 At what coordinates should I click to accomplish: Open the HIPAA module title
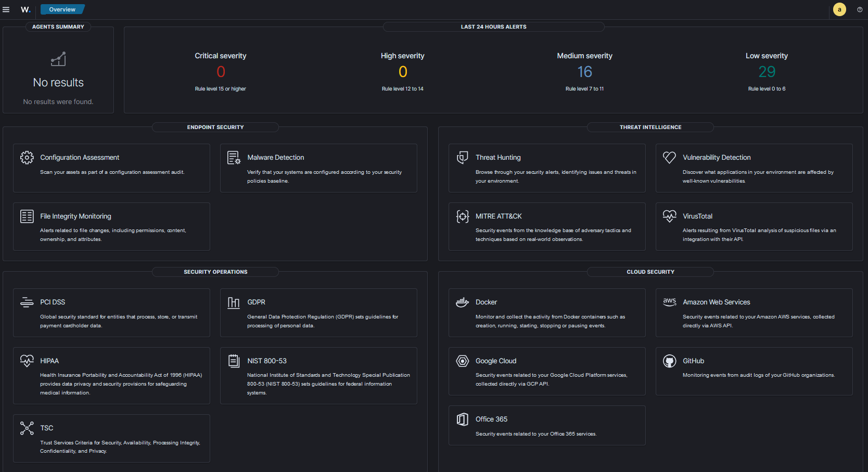tap(49, 361)
